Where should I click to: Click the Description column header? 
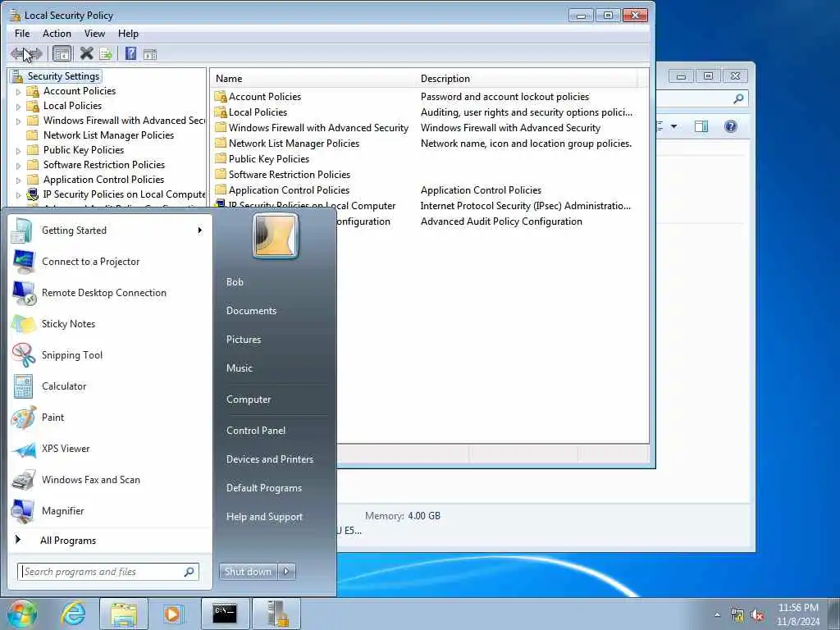coord(527,79)
